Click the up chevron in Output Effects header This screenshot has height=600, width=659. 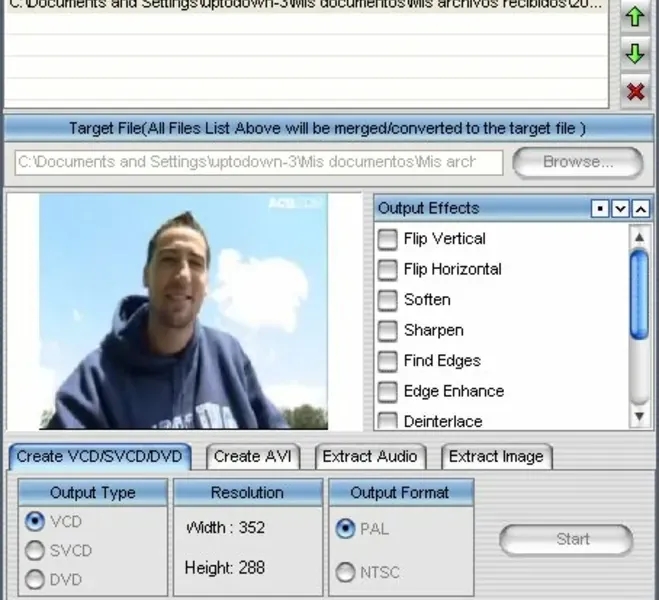click(641, 208)
